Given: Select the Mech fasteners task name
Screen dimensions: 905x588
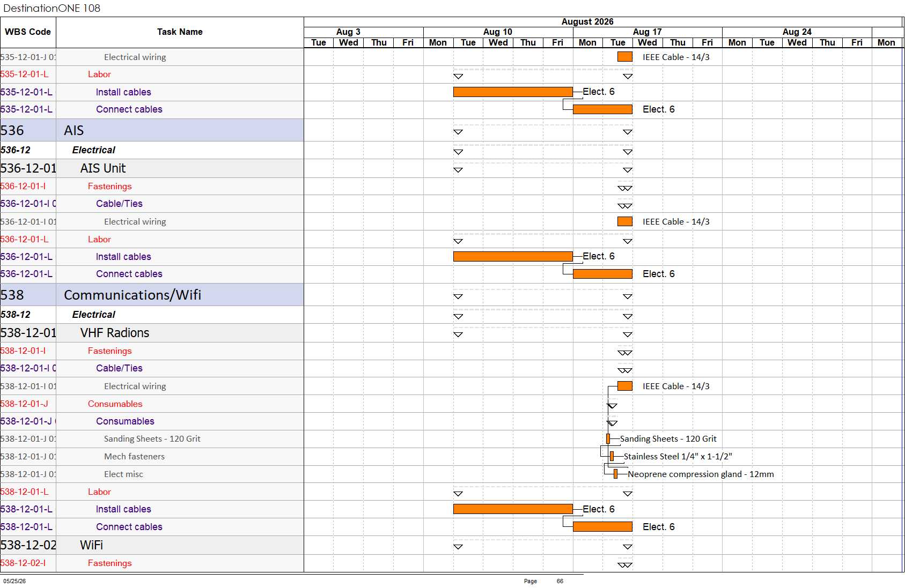Looking at the screenshot, I should [x=134, y=457].
